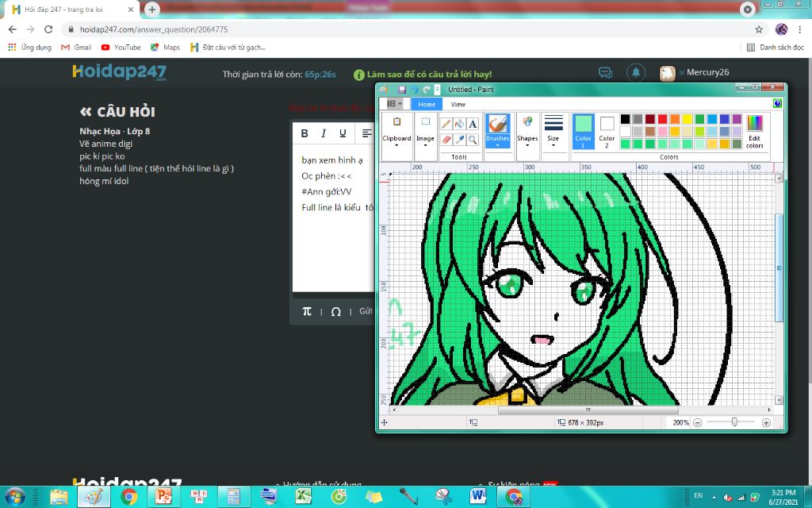Click the zoom in plus button in Paint

click(x=766, y=422)
